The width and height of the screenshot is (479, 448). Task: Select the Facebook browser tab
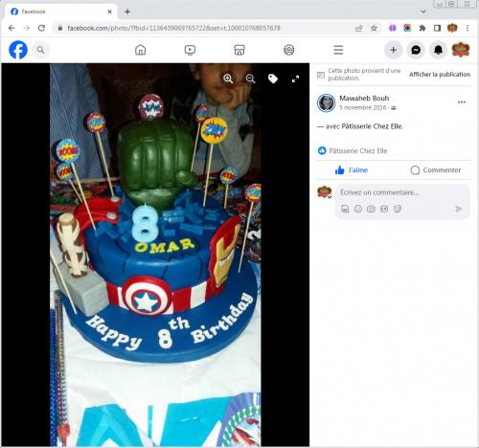pyautogui.click(x=60, y=11)
